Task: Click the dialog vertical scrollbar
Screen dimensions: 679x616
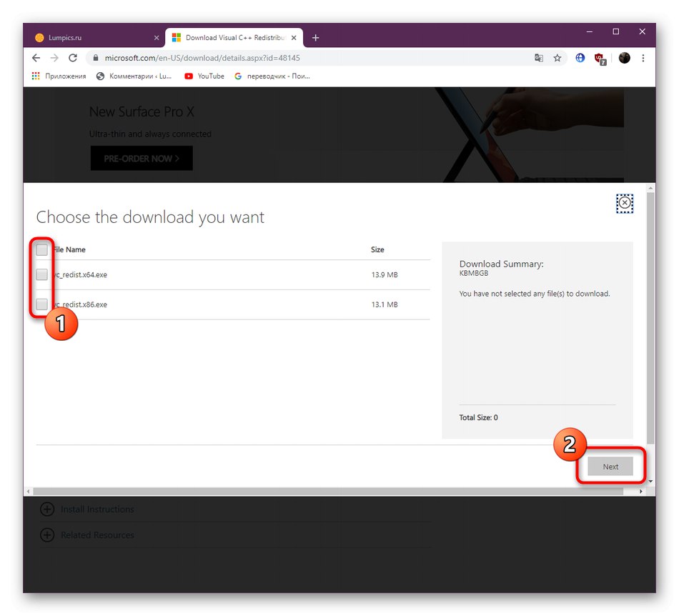Action: click(650, 318)
